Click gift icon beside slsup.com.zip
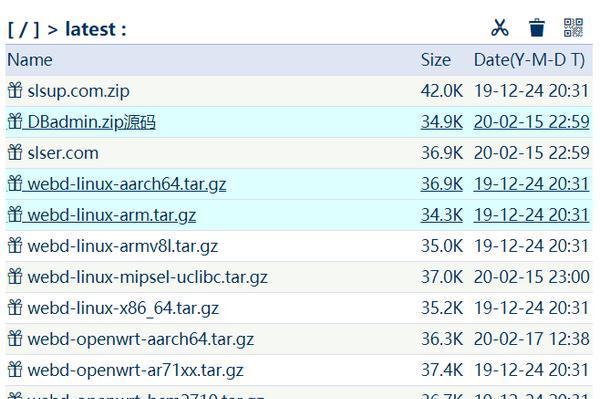This screenshot has width=600, height=399. [x=15, y=91]
